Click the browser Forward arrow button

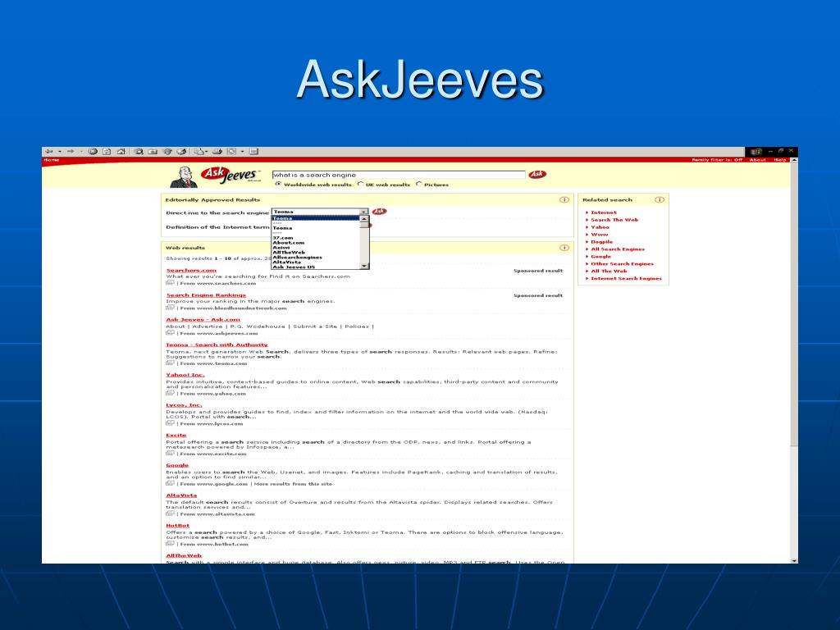coord(71,152)
